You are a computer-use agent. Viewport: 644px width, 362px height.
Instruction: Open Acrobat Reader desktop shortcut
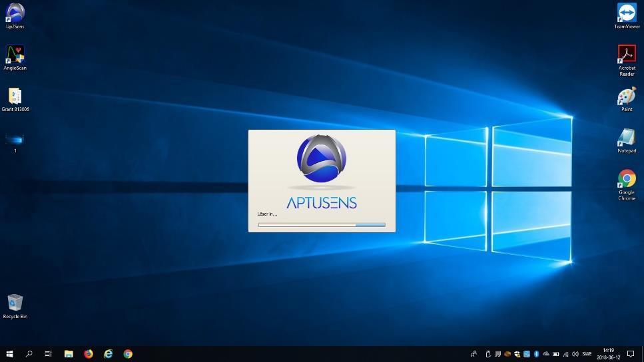(627, 61)
